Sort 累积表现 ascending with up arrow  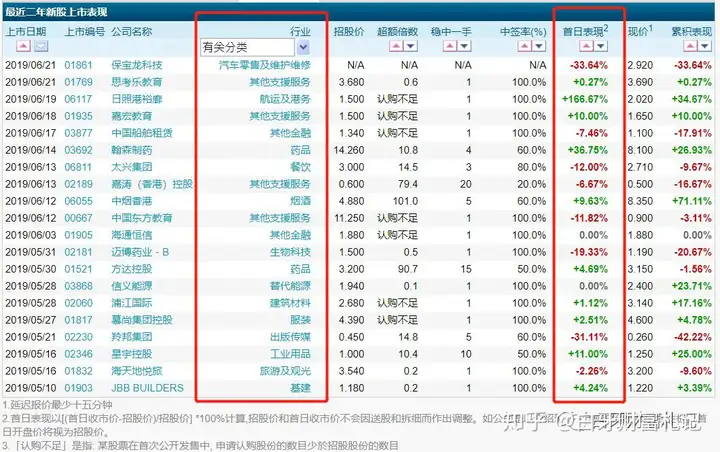690,46
